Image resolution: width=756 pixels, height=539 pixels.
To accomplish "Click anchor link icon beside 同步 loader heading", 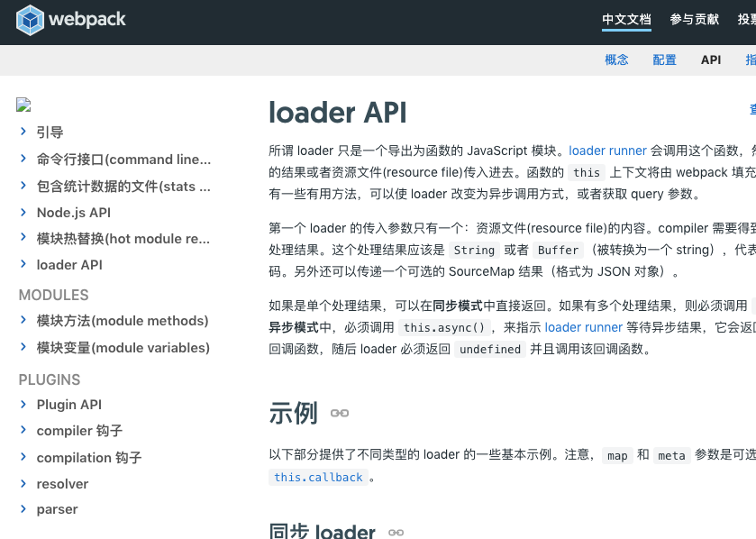I will [396, 533].
